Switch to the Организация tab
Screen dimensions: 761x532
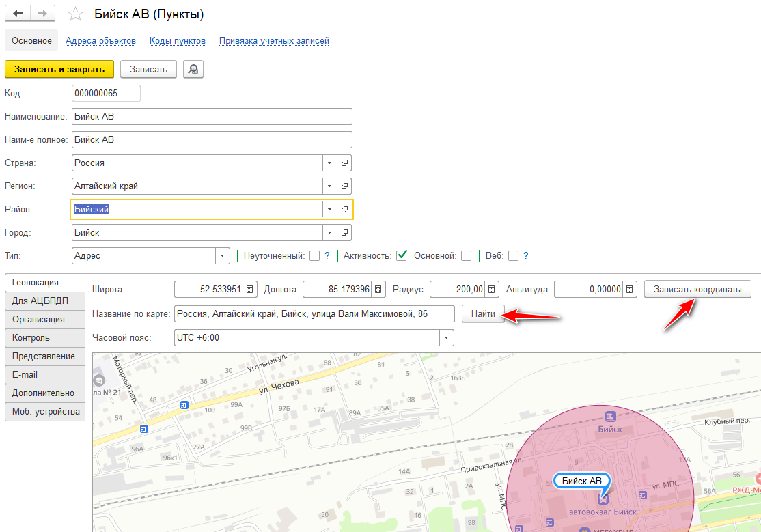pyautogui.click(x=39, y=319)
